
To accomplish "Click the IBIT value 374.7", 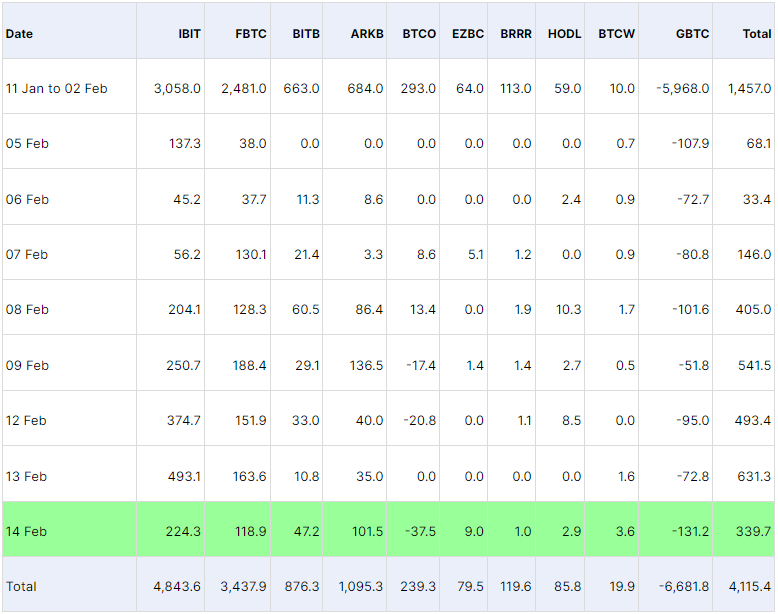I will 184,421.
